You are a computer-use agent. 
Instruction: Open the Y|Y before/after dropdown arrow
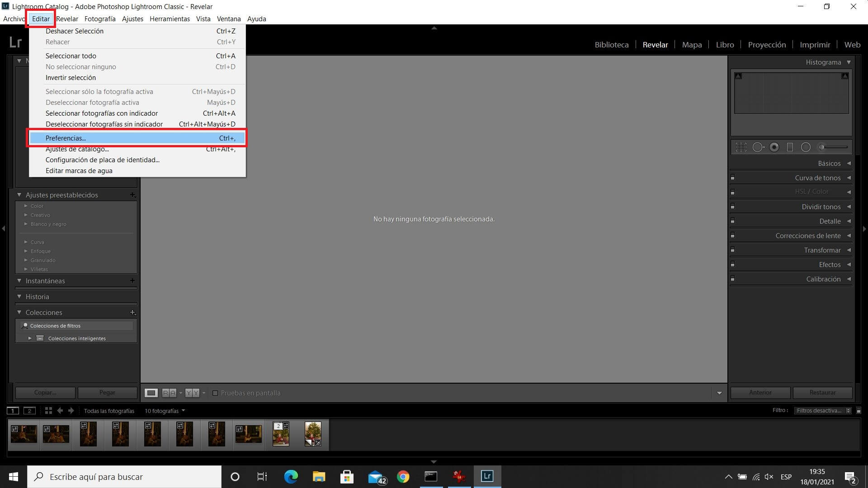(204, 393)
